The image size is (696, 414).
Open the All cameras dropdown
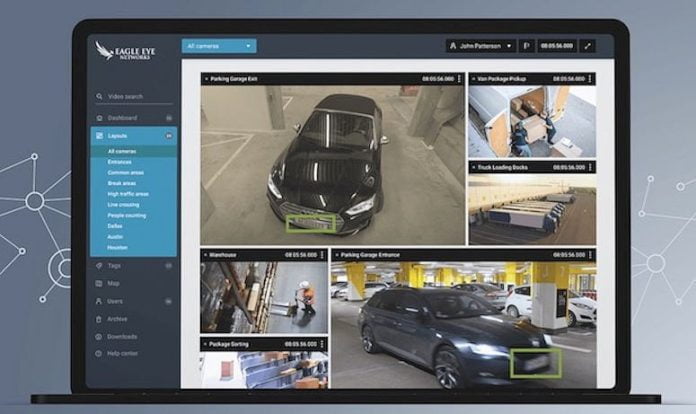tap(219, 46)
